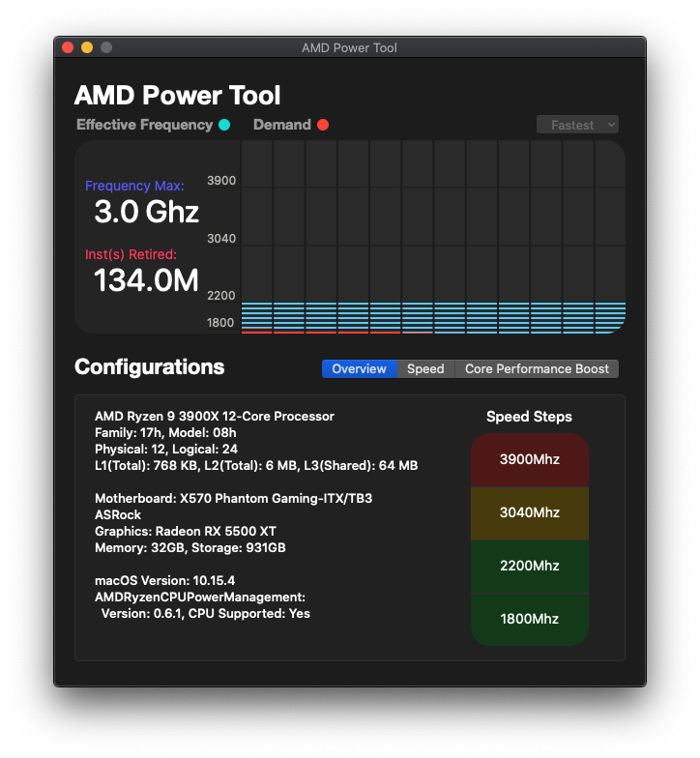Close the AMD Power Tool window
The image size is (700, 758).
point(68,47)
